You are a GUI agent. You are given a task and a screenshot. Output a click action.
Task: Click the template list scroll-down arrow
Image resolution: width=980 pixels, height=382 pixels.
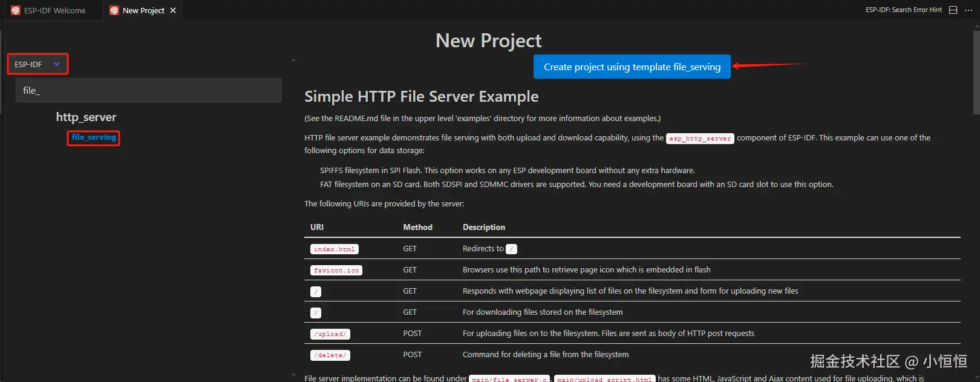point(293,375)
